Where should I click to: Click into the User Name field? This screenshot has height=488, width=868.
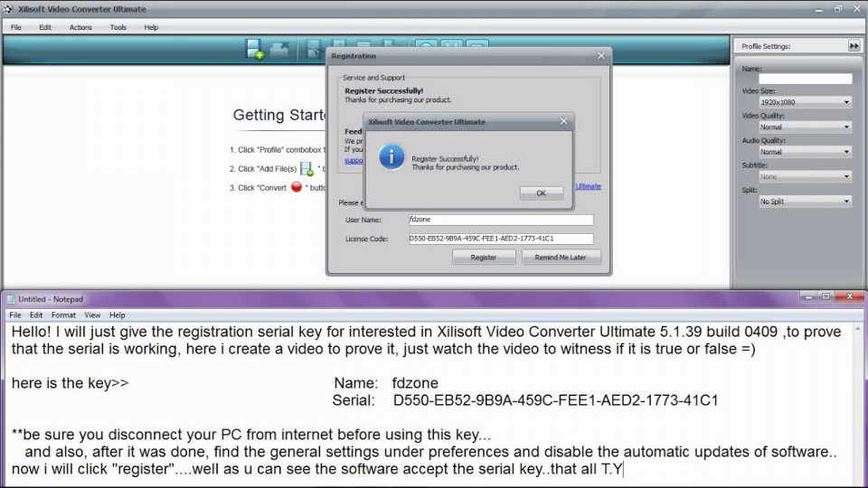coord(500,220)
